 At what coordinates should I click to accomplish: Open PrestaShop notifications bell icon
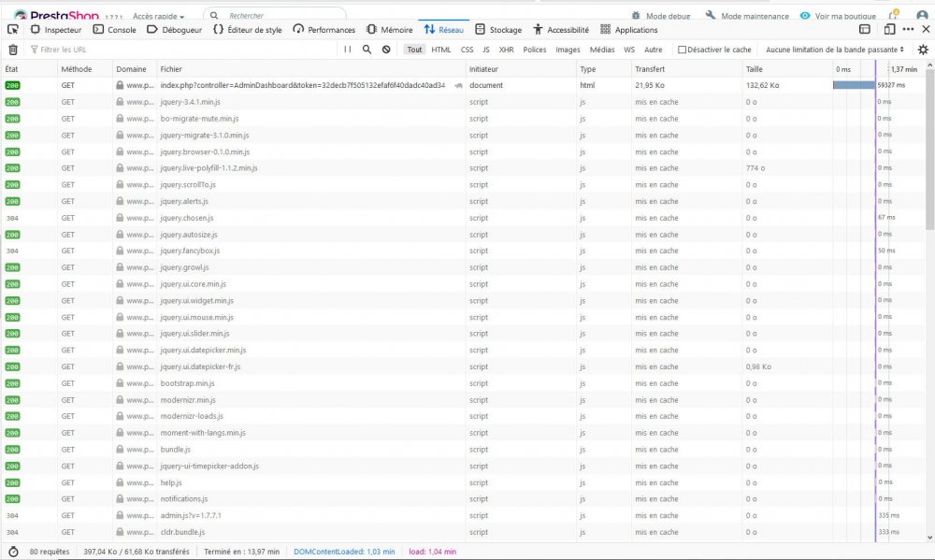click(893, 14)
